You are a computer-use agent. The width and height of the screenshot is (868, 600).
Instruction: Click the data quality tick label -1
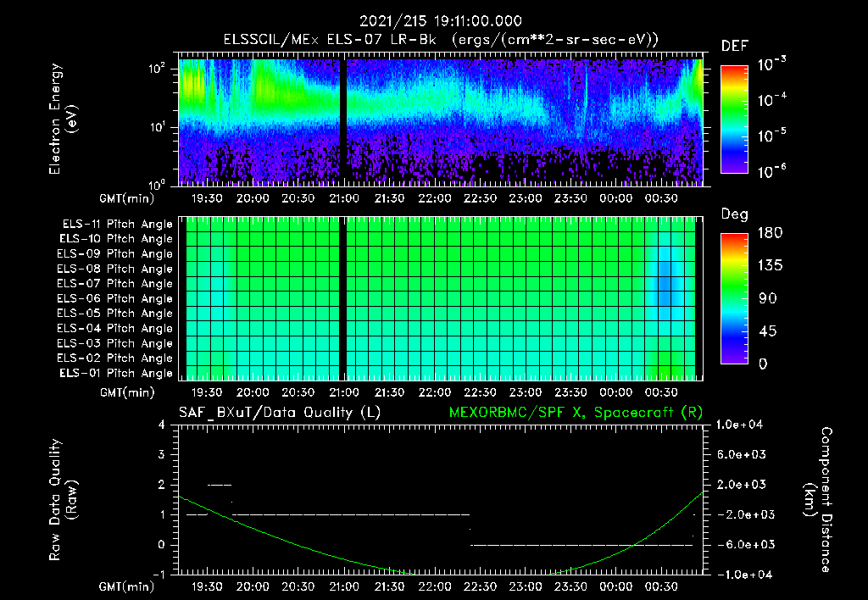point(159,575)
